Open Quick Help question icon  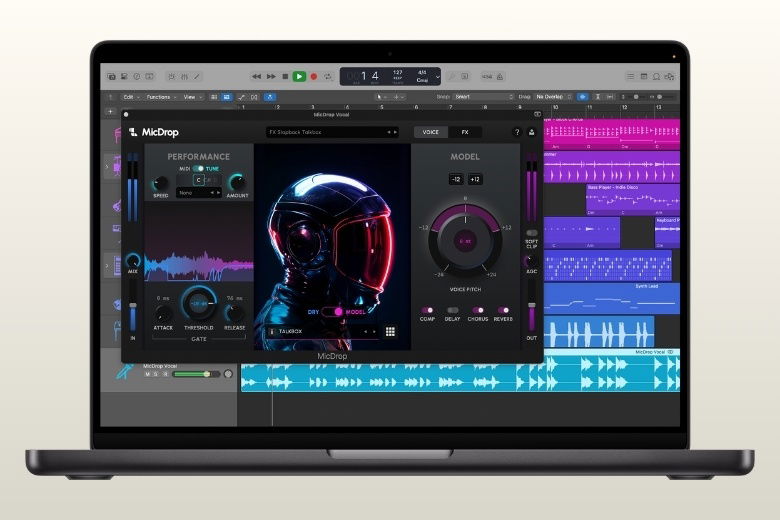137,77
